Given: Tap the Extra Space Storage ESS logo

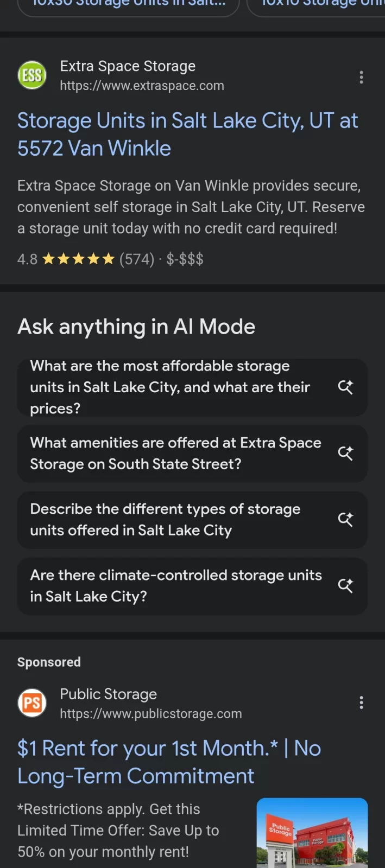Looking at the screenshot, I should tap(32, 75).
